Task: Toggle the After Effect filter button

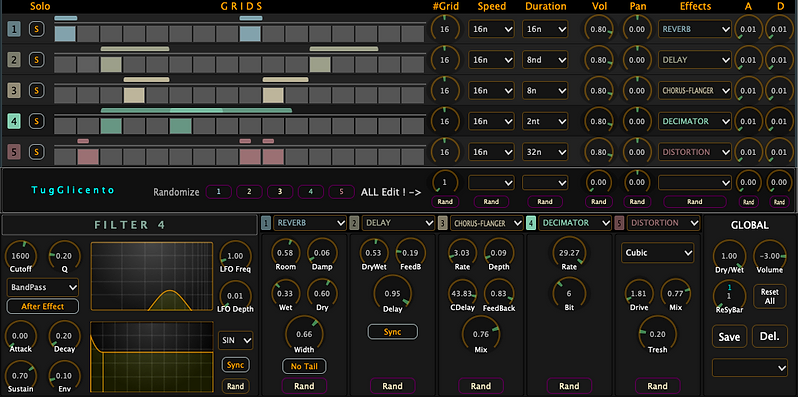Action: click(43, 306)
